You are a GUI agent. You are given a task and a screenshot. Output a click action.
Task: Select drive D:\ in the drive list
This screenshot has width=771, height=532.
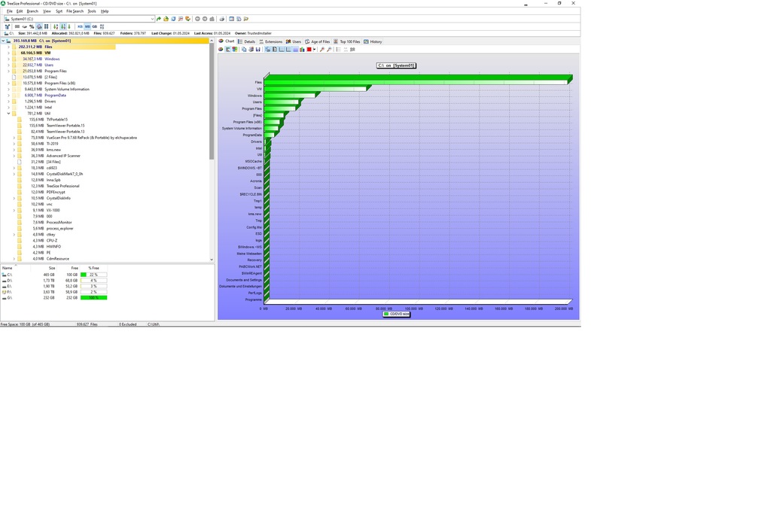coord(9,281)
